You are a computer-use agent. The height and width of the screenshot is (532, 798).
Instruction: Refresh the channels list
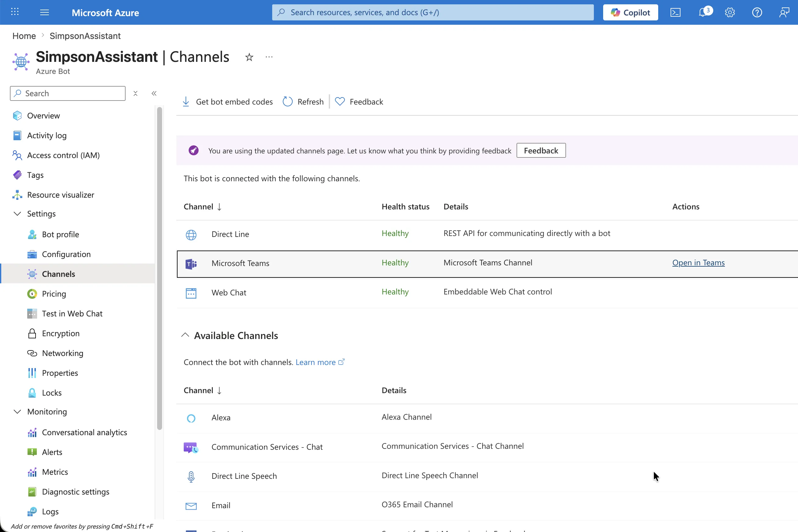[x=303, y=102]
